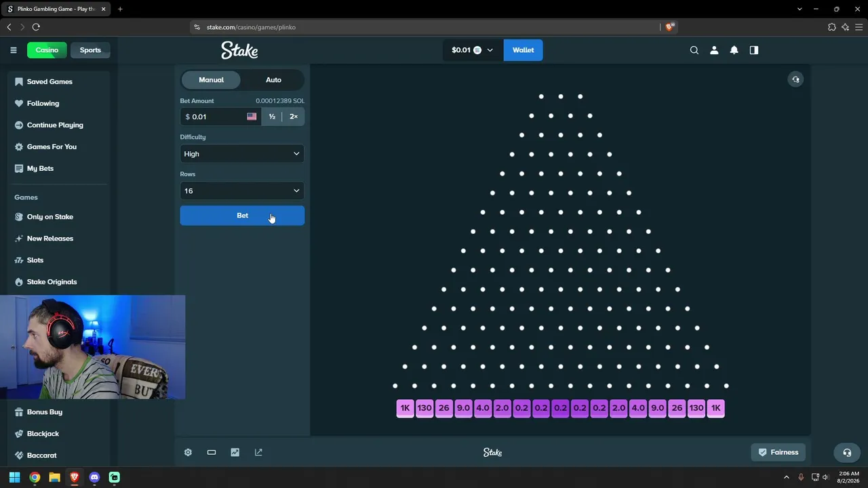Screen dimensions: 868x488
Task: Open Following in the sidebar
Action: click(43, 103)
